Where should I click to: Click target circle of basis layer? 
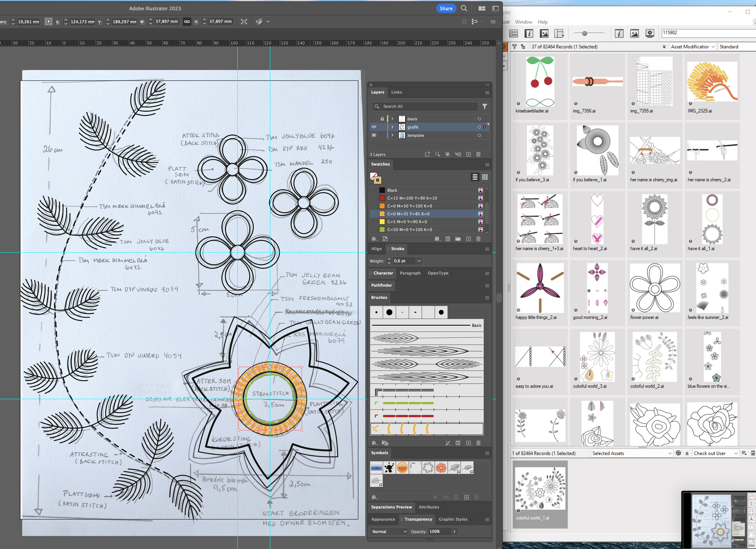[x=479, y=119]
